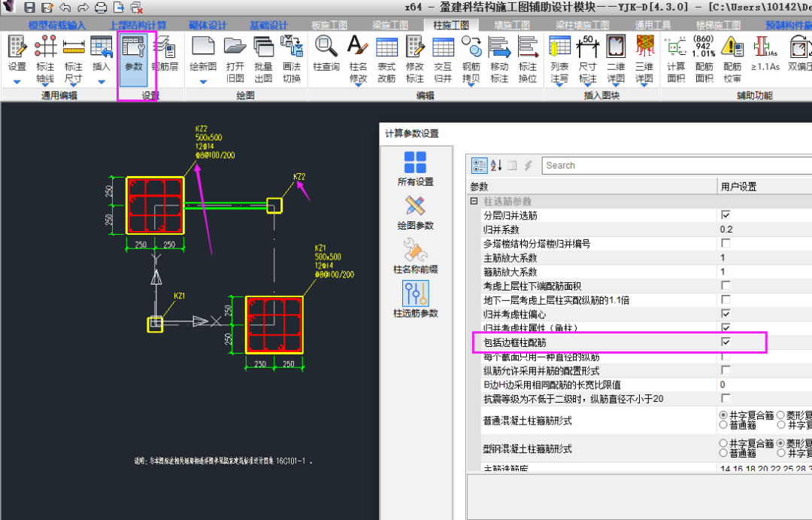Viewport: 812px width, 520px height.
Task: Expand dropdown arrow under 设置 tool
Action: coord(17,82)
